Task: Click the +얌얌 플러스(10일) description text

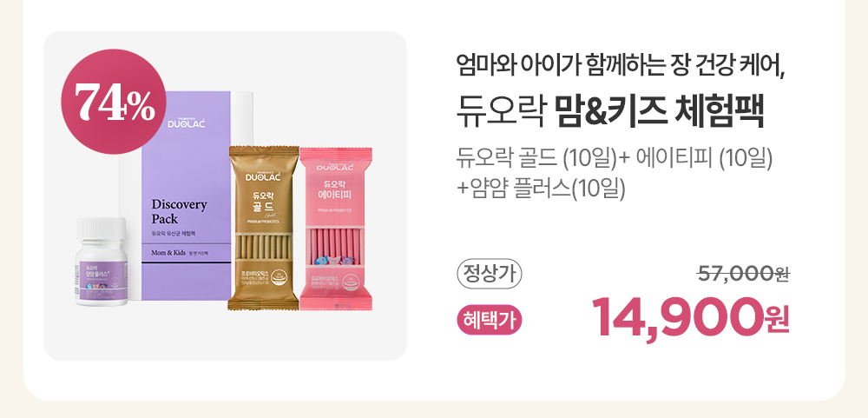Action: click(x=541, y=188)
